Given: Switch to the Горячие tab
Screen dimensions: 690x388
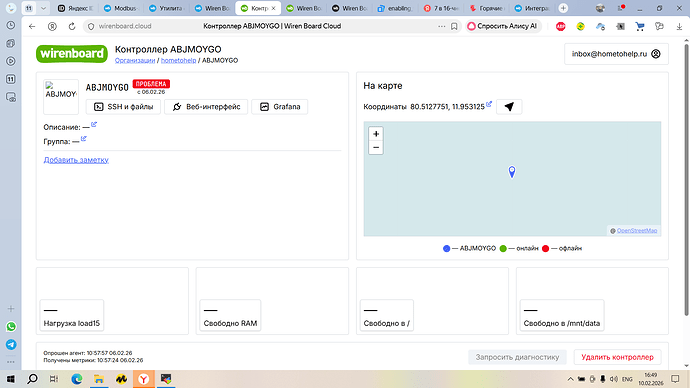Looking at the screenshot, I should coord(486,8).
